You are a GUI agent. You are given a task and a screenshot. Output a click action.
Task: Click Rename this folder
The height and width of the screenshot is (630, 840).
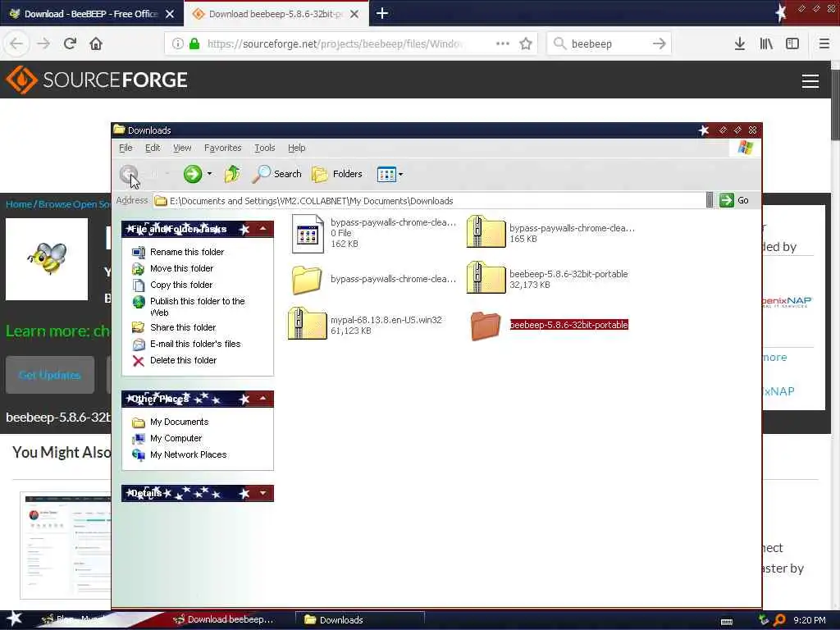(187, 252)
